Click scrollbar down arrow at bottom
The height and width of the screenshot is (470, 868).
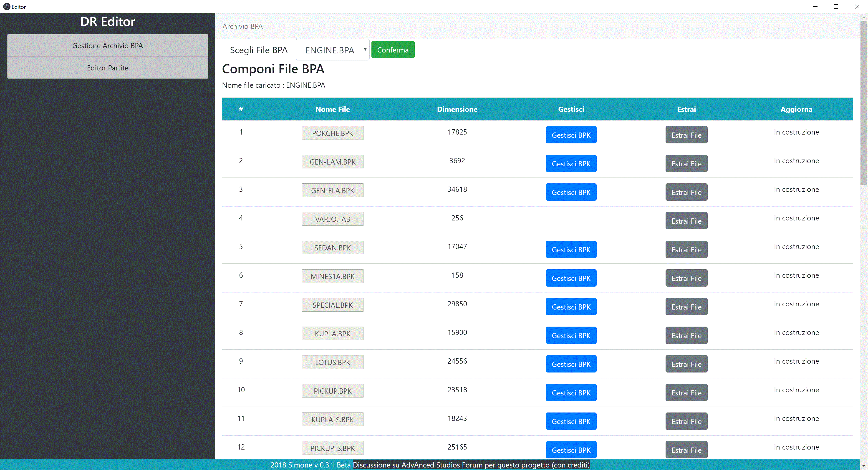(x=864, y=466)
